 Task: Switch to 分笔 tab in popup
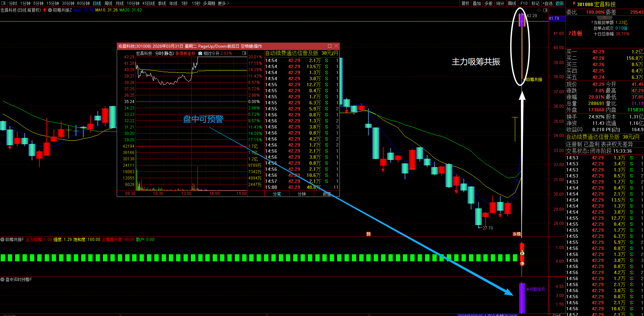(x=277, y=194)
